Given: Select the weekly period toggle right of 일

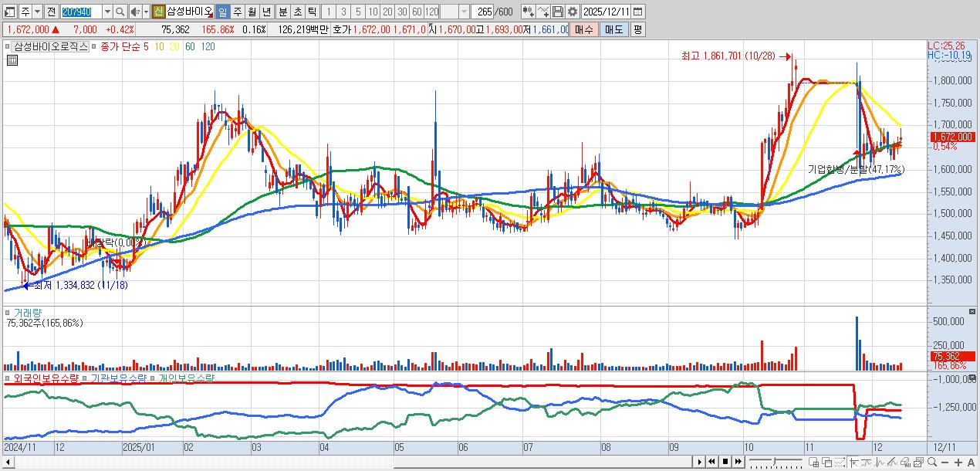Looking at the screenshot, I should 238,12.
